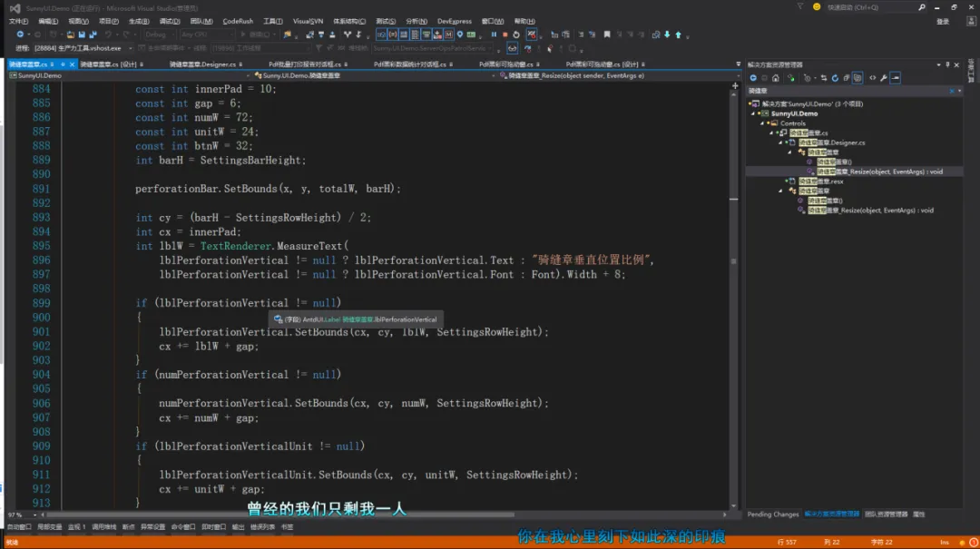This screenshot has width=980, height=549.
Task: Click the split-editor plus icon above scrollbar
Action: tap(735, 85)
